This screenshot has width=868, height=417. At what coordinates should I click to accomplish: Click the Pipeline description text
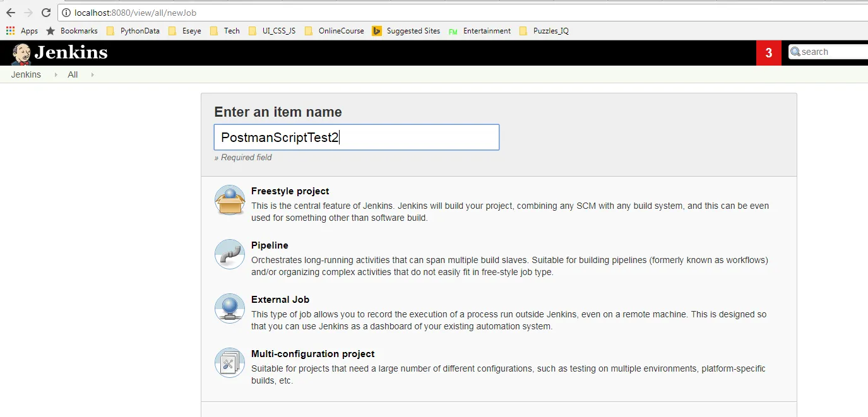pyautogui.click(x=509, y=266)
